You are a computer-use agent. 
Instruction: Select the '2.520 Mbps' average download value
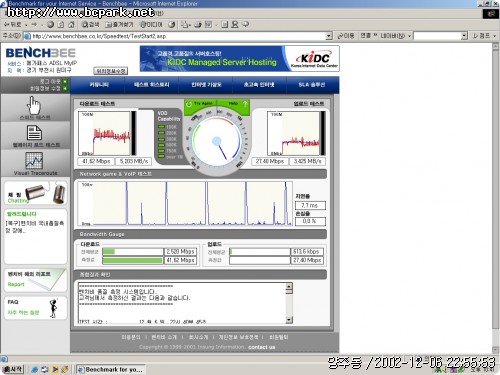(x=180, y=252)
